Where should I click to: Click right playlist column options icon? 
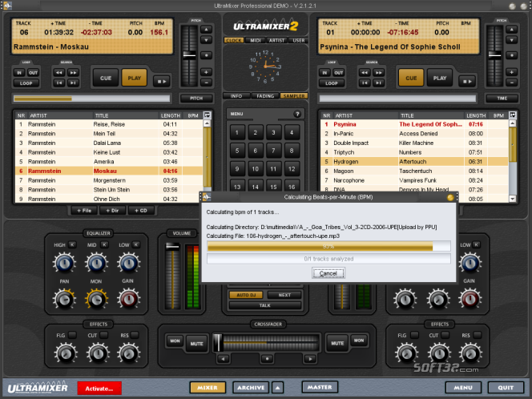pos(512,115)
